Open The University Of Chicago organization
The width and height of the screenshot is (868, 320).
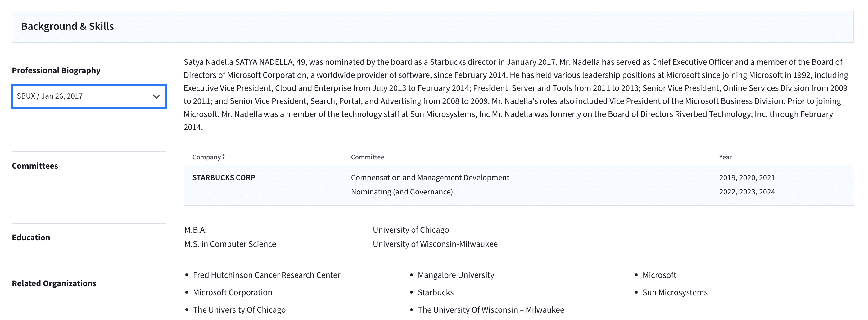(x=239, y=310)
